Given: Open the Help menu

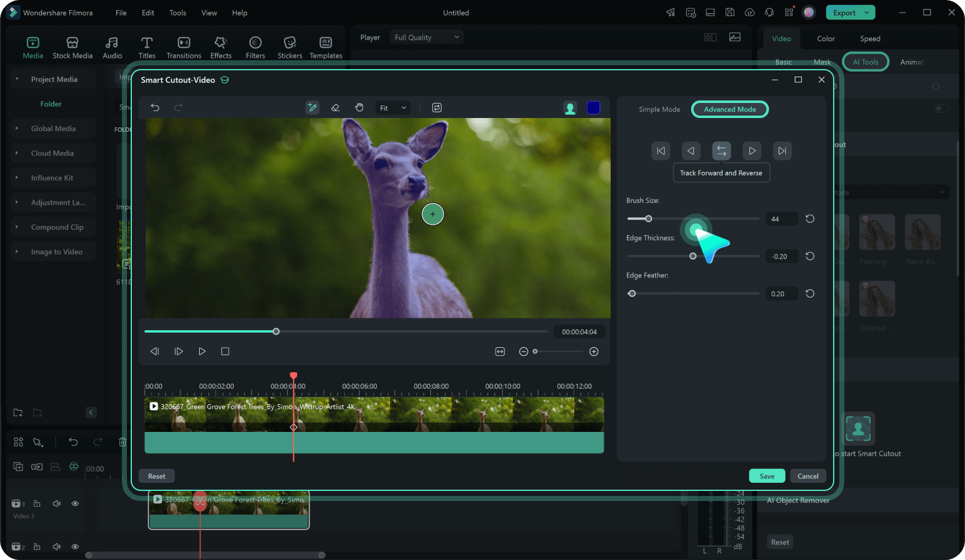Looking at the screenshot, I should click(239, 13).
